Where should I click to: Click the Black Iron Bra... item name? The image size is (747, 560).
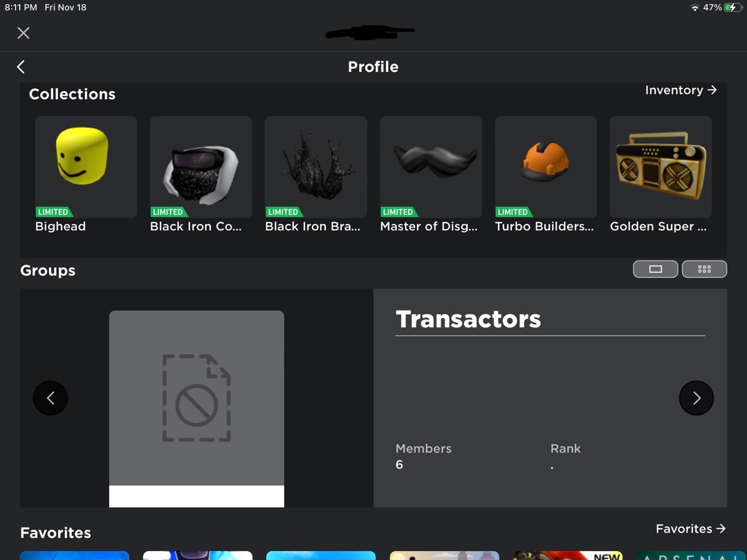click(x=313, y=226)
